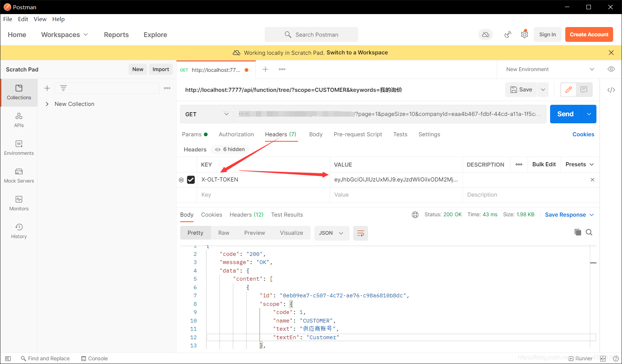Search within the response body

[589, 232]
